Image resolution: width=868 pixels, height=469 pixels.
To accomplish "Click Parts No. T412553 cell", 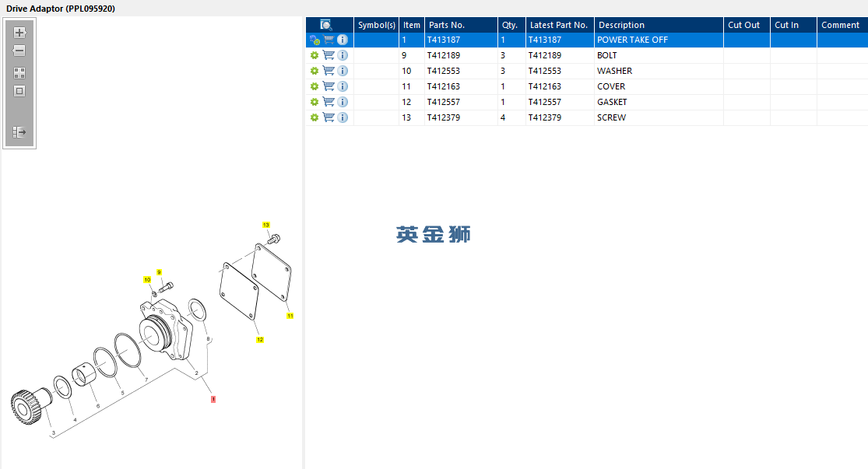I will click(461, 71).
